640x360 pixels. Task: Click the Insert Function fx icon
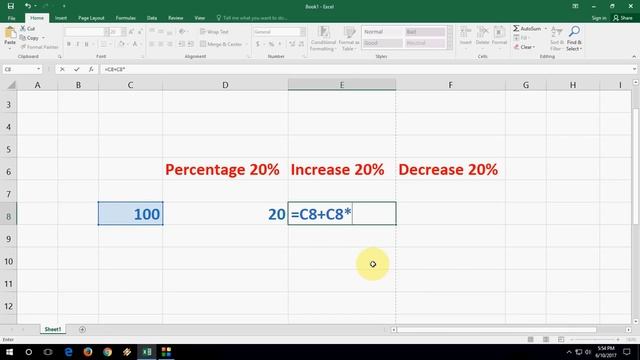(x=91, y=69)
